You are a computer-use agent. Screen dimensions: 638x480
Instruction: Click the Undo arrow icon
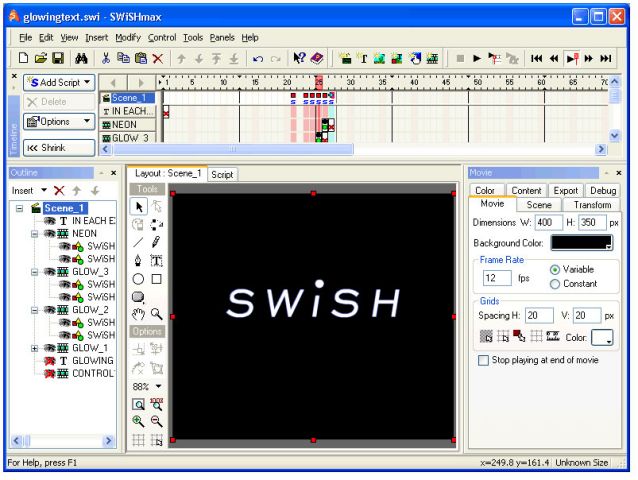coord(258,59)
